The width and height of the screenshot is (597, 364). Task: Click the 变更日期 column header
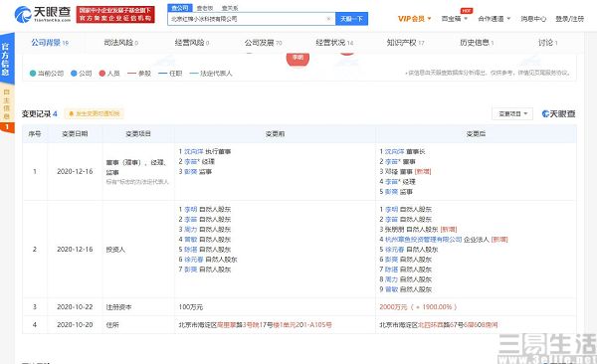coord(75,133)
